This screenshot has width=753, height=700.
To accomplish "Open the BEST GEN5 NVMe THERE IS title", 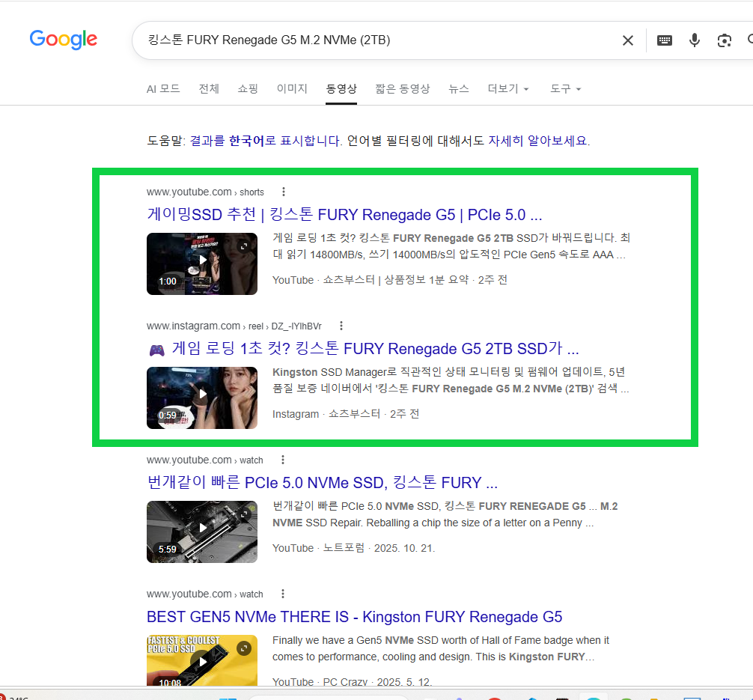I will point(354,617).
